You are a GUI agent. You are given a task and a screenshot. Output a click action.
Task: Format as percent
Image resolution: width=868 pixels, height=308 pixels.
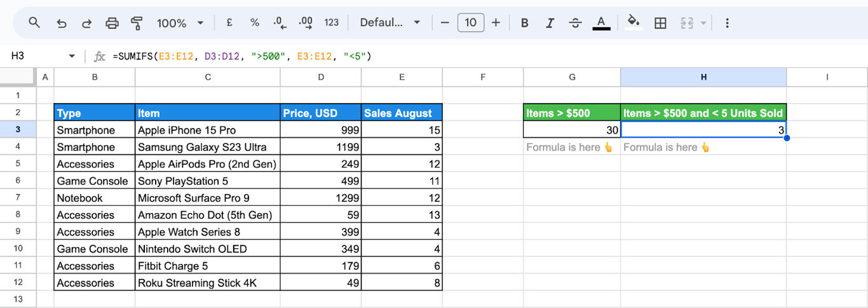(255, 23)
